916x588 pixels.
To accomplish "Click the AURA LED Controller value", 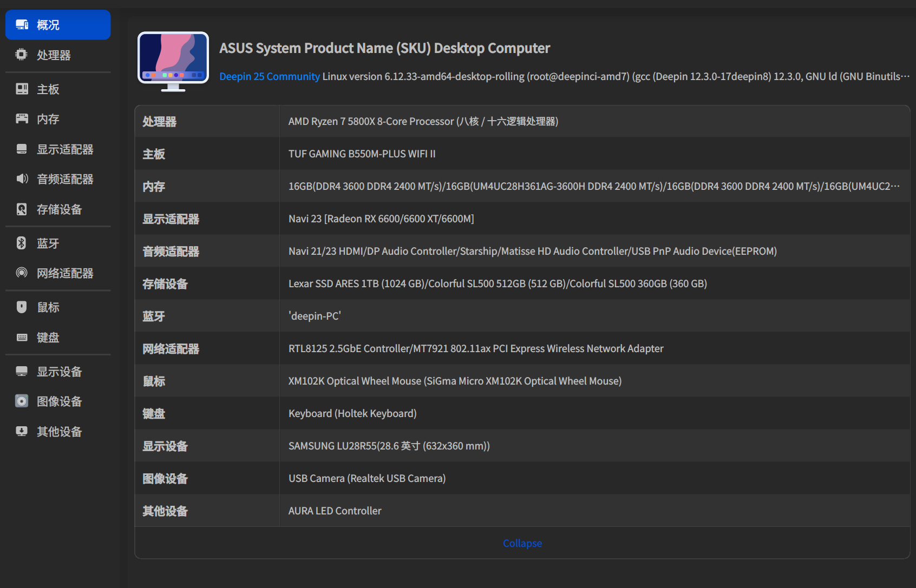I will click(x=335, y=511).
